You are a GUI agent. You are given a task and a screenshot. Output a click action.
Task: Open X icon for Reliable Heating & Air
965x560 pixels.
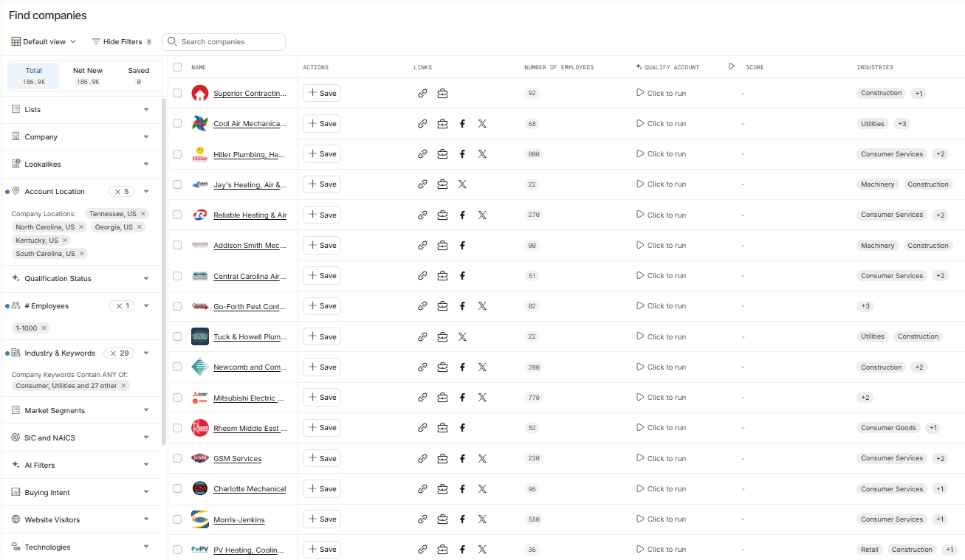(482, 215)
